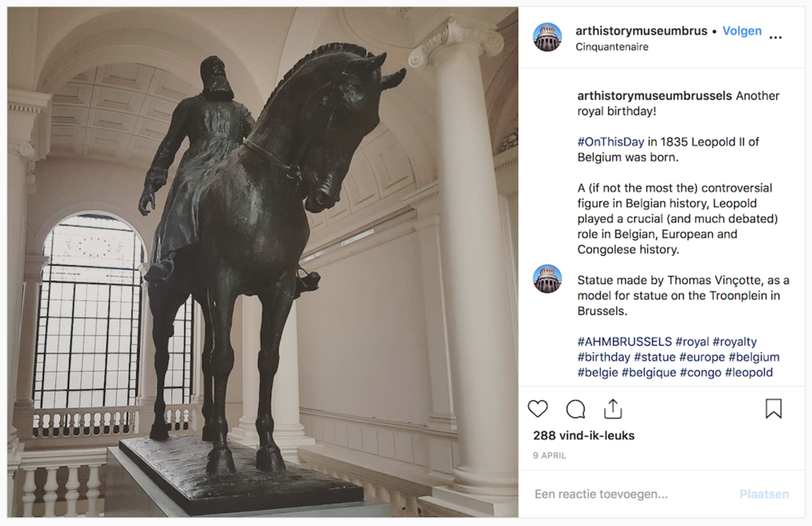This screenshot has height=526, width=812.
Task: Open arthistorymuseumbrus header profile picture
Action: 547,37
